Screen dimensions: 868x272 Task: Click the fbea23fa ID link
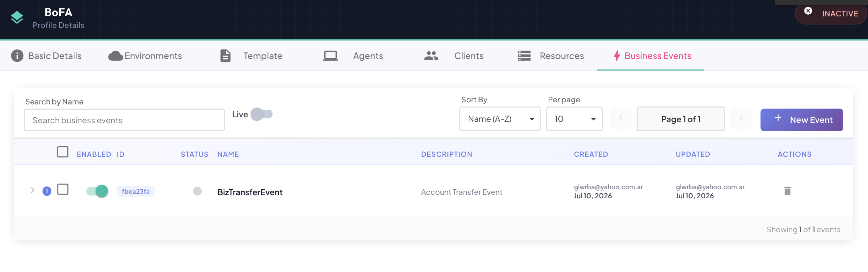[x=135, y=191]
